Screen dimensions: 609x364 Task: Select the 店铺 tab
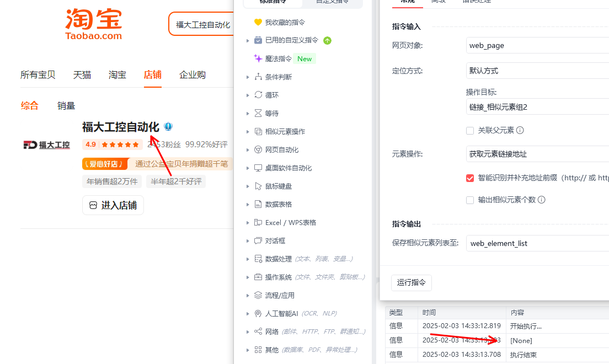(x=153, y=74)
